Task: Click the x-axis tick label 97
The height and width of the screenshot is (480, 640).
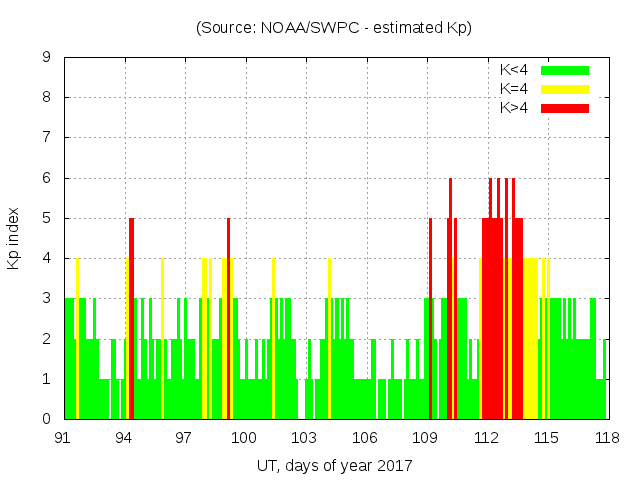Action: coord(184,437)
